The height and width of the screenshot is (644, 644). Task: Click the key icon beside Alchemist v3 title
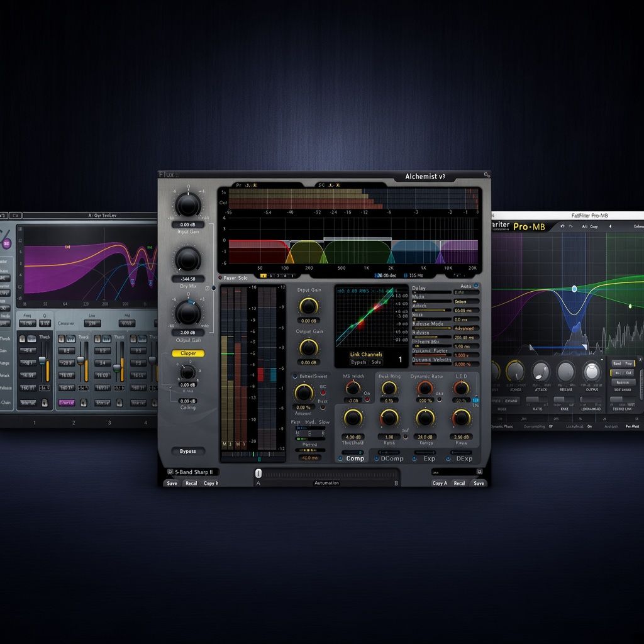pyautogui.click(x=487, y=175)
